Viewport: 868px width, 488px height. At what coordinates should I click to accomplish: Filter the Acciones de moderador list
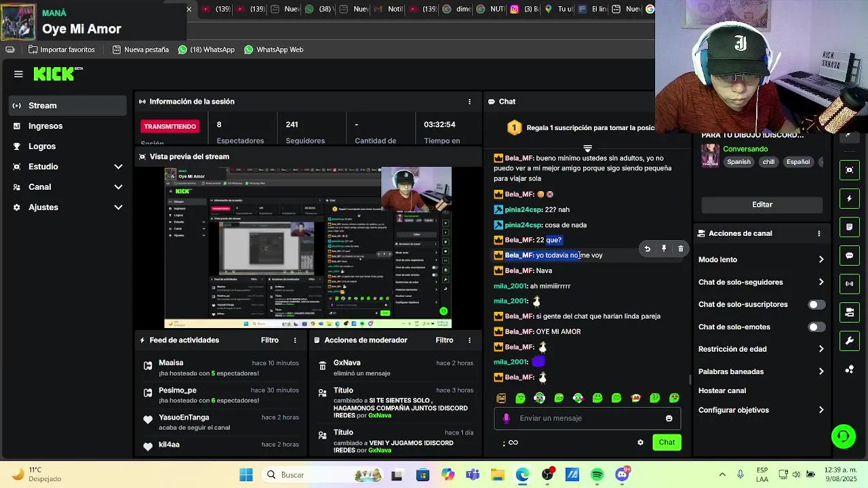click(x=444, y=340)
